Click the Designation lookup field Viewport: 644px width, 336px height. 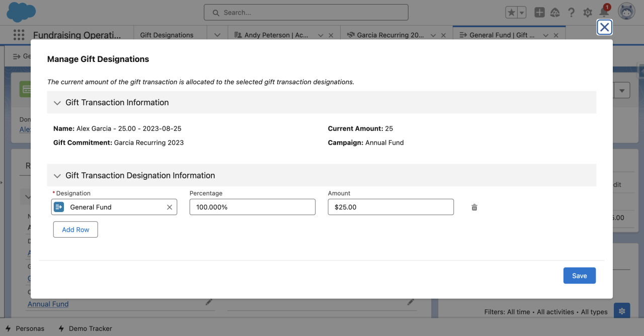114,207
